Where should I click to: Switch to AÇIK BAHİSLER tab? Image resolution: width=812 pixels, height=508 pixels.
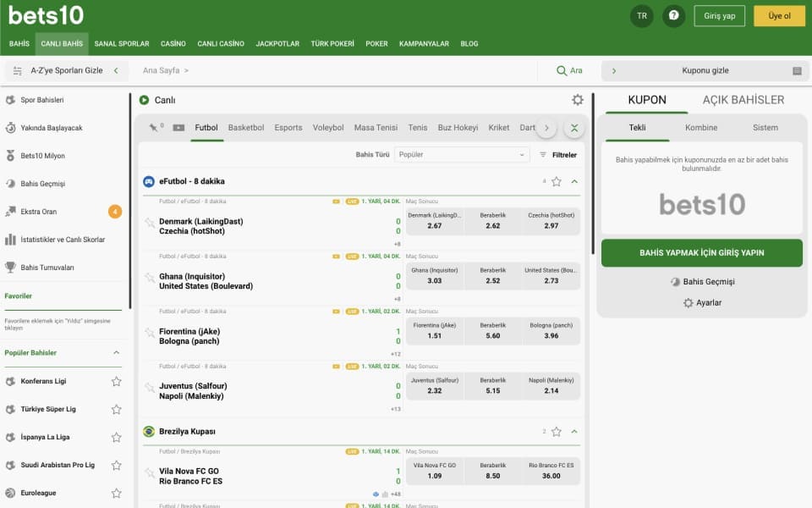click(743, 100)
